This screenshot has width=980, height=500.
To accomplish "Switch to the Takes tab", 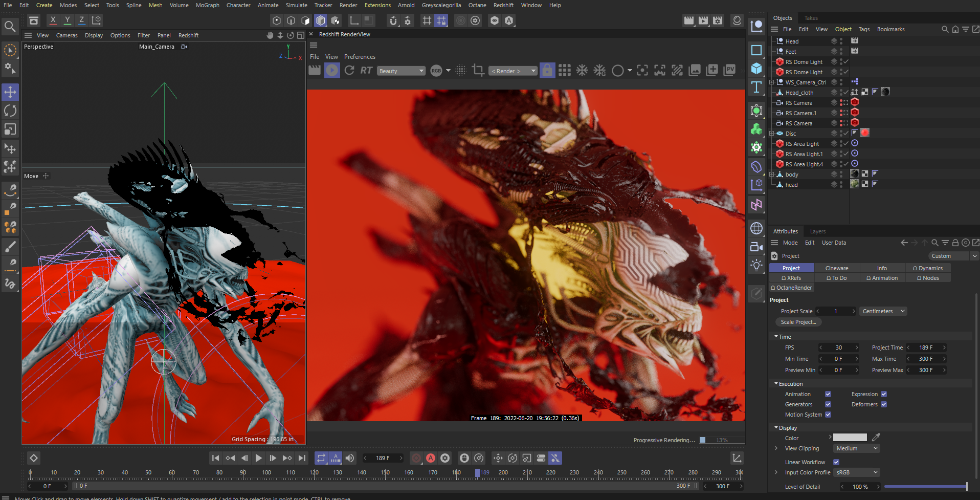I will click(811, 17).
